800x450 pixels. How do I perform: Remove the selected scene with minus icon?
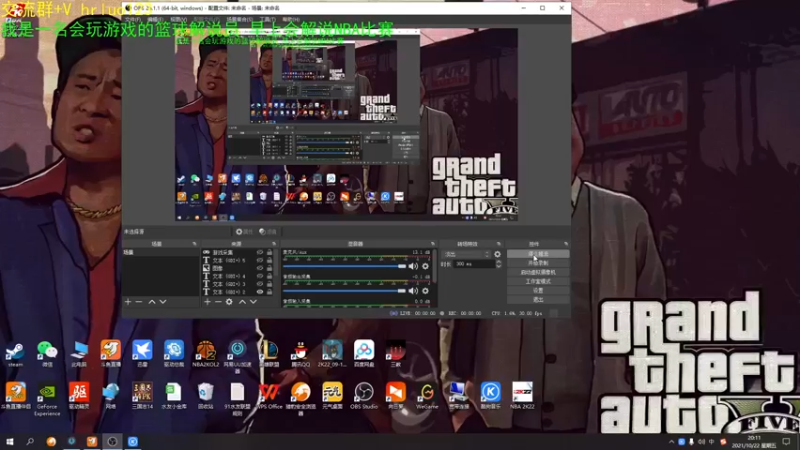pyautogui.click(x=139, y=302)
